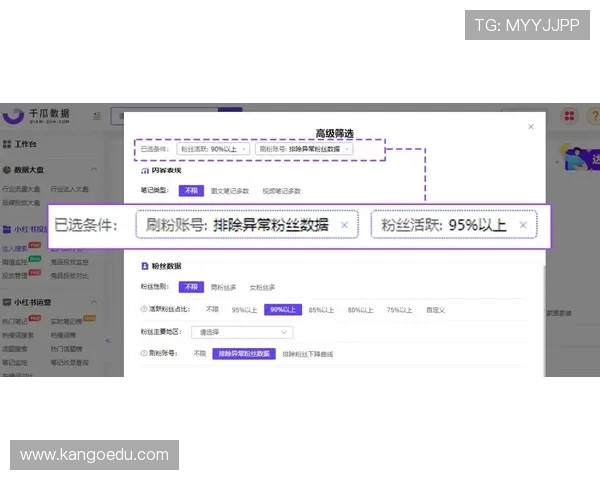Open 行业达人大盘 in sidebar
The width and height of the screenshot is (600, 480).
click(x=69, y=189)
